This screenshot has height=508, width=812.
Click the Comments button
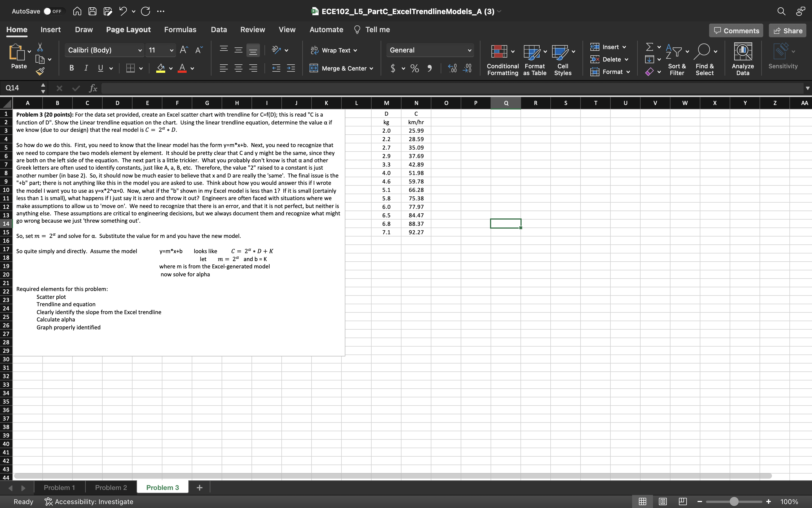point(736,30)
